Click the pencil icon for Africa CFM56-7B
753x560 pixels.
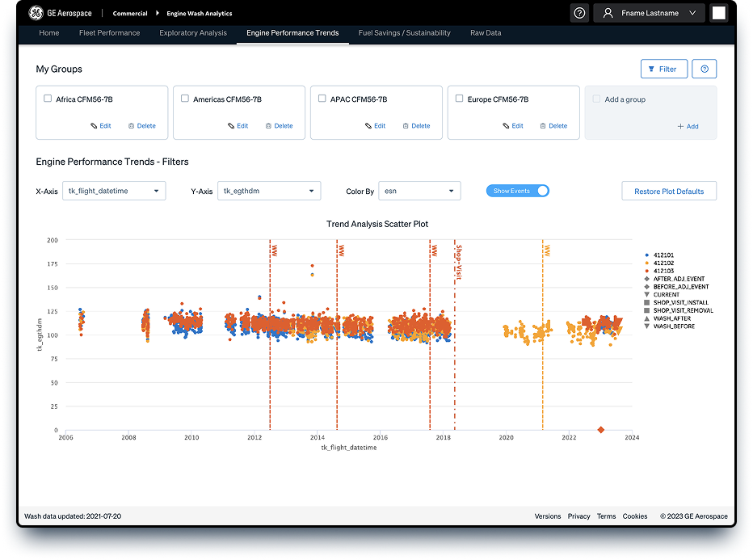coord(94,126)
